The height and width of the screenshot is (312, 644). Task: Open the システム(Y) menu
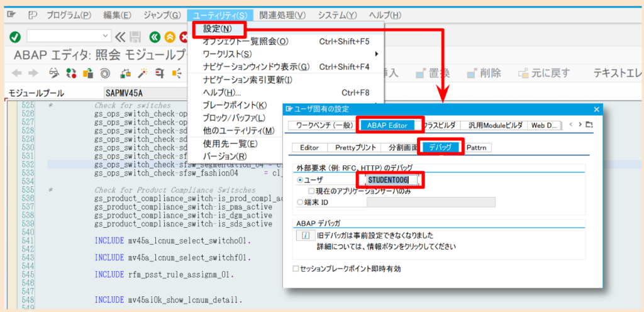[337, 15]
